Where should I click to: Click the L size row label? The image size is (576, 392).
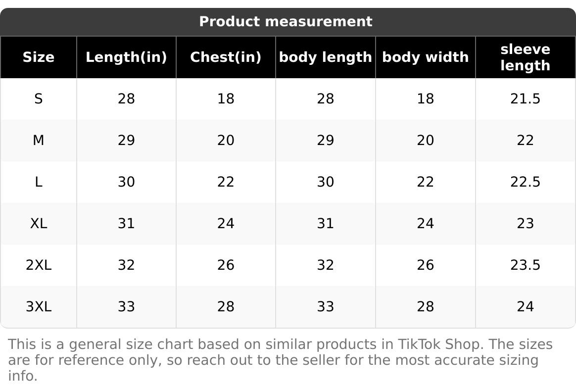pyautogui.click(x=38, y=182)
